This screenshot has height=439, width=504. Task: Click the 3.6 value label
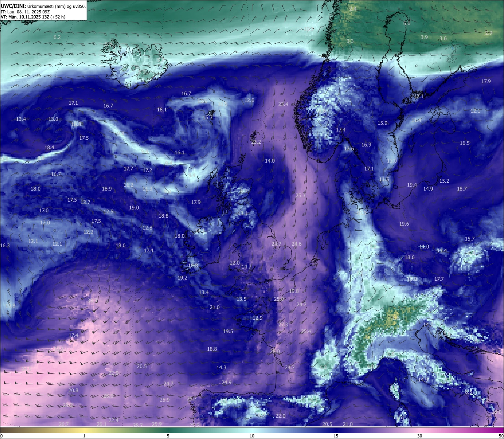point(443,38)
